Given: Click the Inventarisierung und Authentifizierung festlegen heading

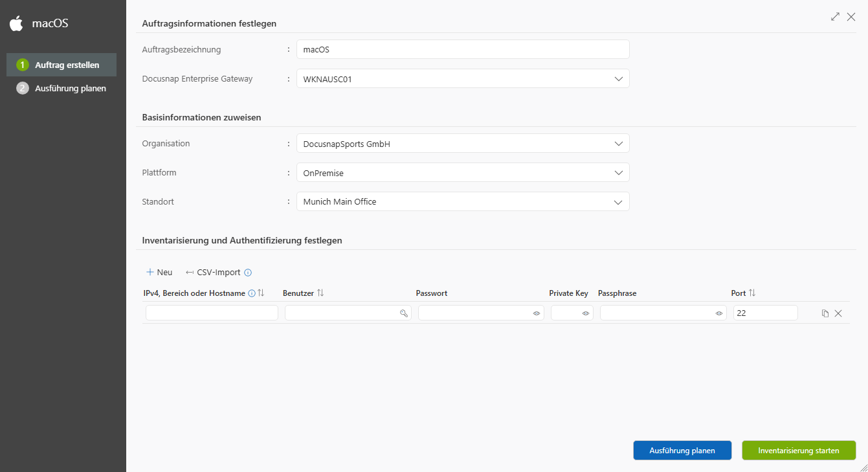Looking at the screenshot, I should click(242, 240).
